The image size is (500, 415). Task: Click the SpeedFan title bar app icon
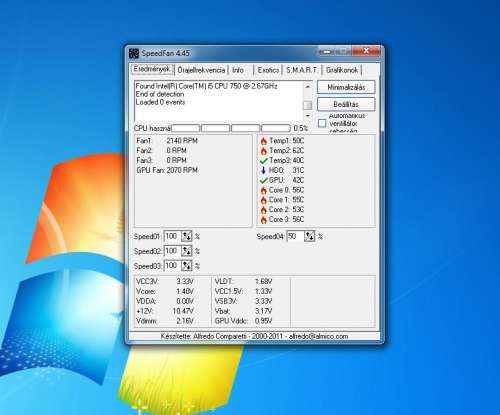(x=134, y=53)
